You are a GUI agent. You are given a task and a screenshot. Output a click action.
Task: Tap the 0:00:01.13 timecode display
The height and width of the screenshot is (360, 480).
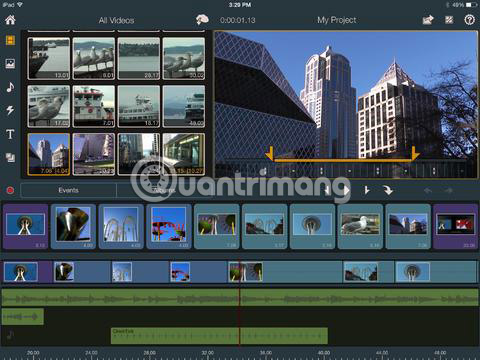[238, 20]
